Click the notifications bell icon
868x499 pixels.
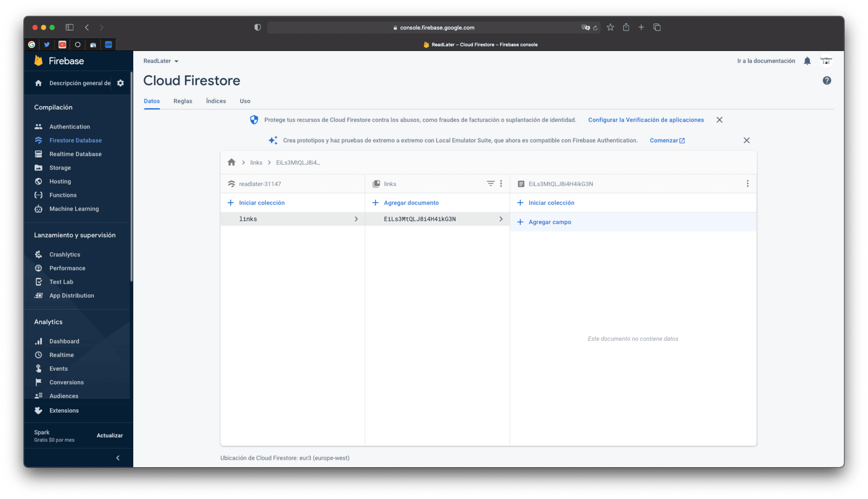click(807, 61)
